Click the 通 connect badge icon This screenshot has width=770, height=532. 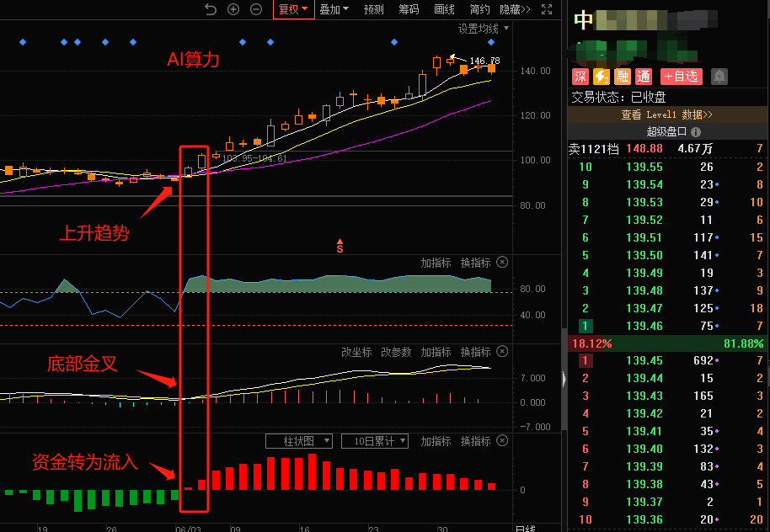pyautogui.click(x=644, y=77)
